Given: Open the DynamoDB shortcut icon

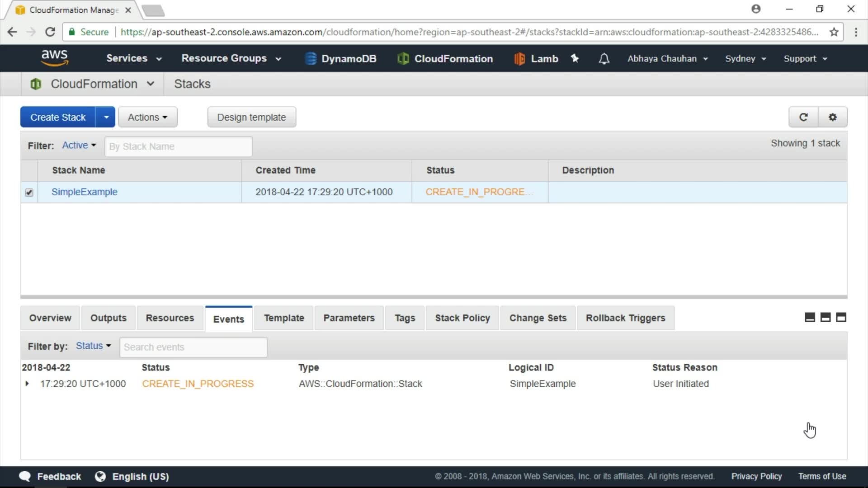Looking at the screenshot, I should (x=311, y=59).
